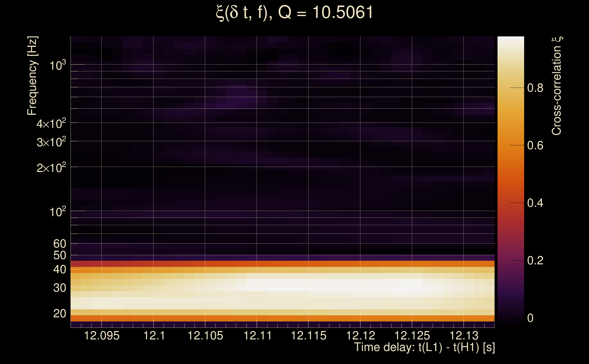Click the 0 tick label on the colorbar
This screenshot has width=589, height=364.
530,318
